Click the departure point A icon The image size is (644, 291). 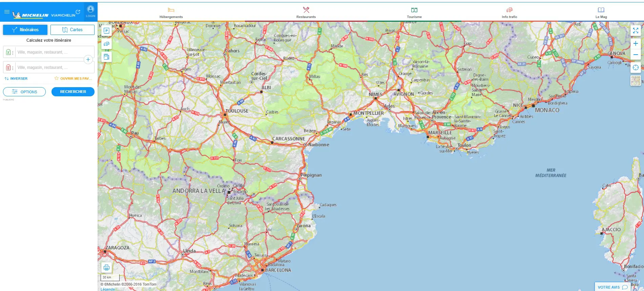tap(8, 52)
